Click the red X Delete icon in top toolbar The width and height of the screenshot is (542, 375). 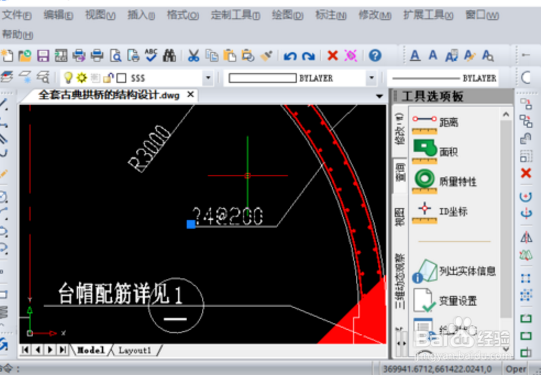pos(333,55)
